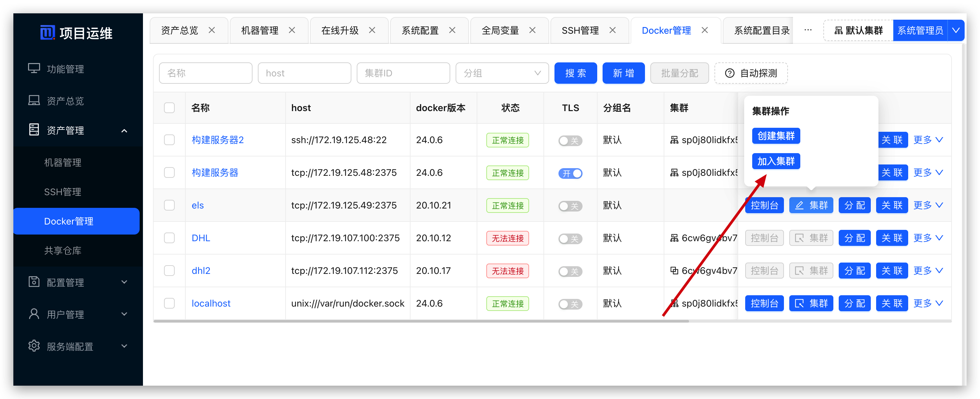Click the question icon on 自动探测
This screenshot has width=980, height=399.
click(729, 73)
